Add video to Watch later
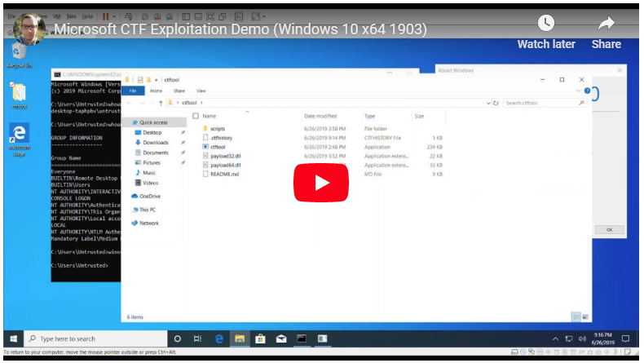The image size is (644, 363). (546, 33)
